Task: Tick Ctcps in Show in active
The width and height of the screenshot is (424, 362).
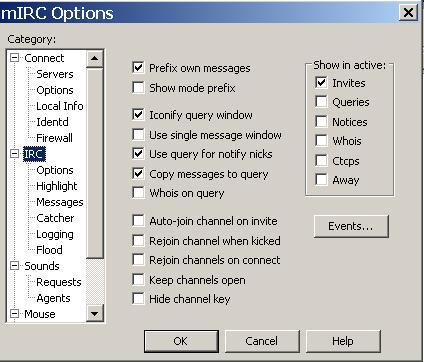Action: [x=321, y=160]
